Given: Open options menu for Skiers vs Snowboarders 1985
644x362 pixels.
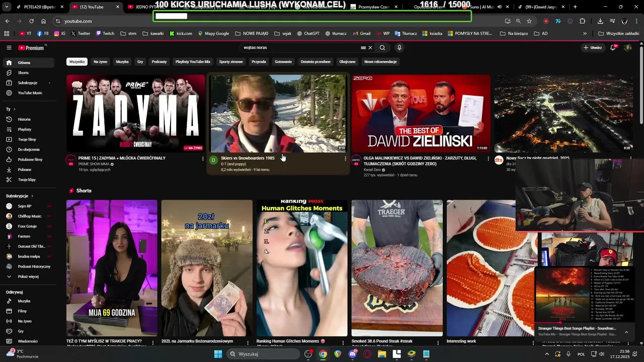Looking at the screenshot, I should 345,158.
